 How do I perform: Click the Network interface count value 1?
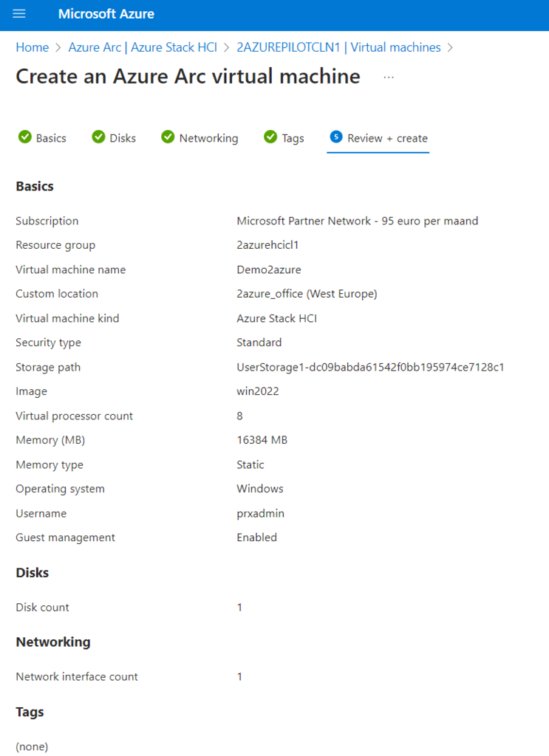click(x=239, y=677)
